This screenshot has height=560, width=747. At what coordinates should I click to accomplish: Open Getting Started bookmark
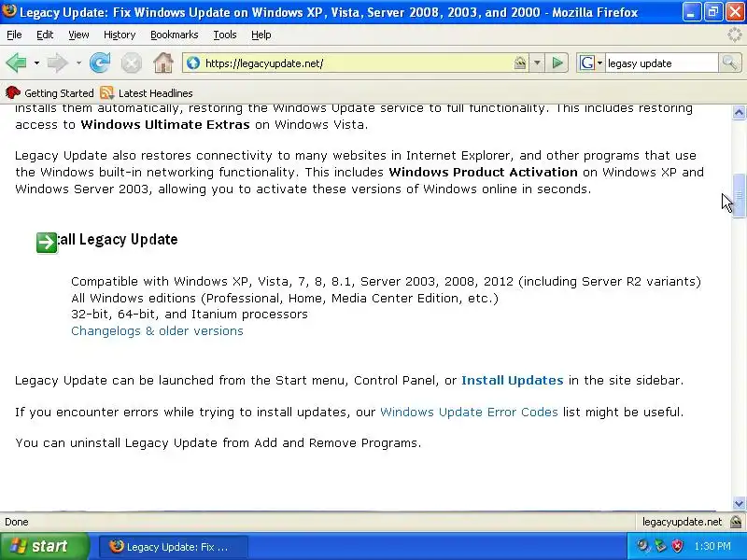pos(49,92)
